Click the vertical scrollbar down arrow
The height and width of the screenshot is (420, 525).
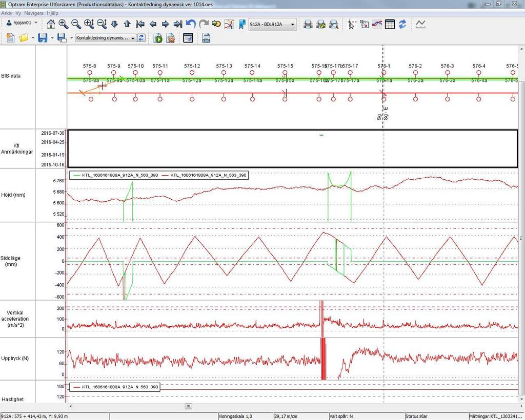[521, 400]
